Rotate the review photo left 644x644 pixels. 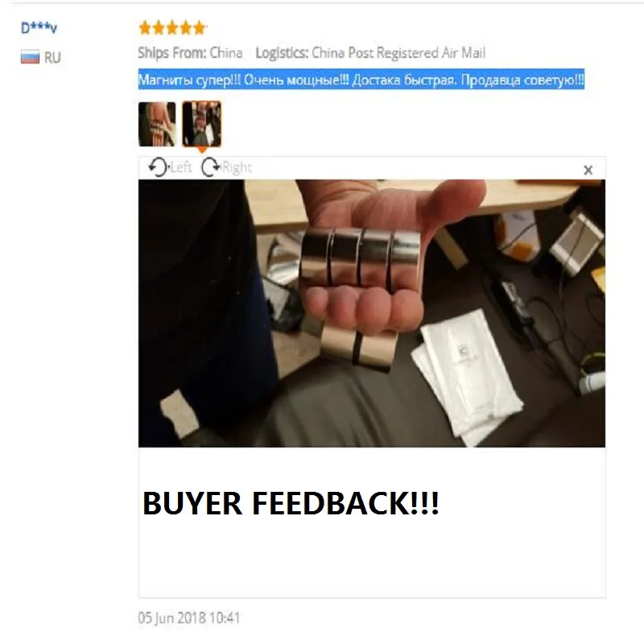click(x=158, y=167)
